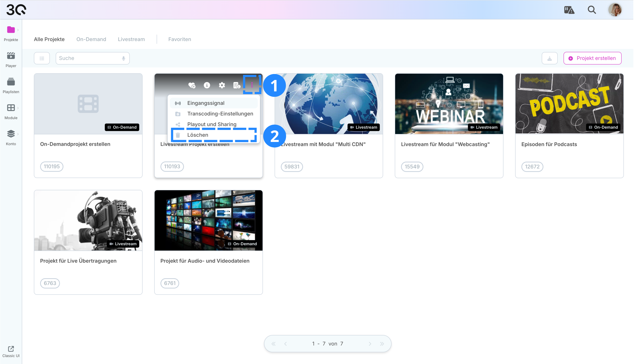This screenshot has width=635, height=364.
Task: Open project info icon on hovered card
Action: tap(207, 85)
